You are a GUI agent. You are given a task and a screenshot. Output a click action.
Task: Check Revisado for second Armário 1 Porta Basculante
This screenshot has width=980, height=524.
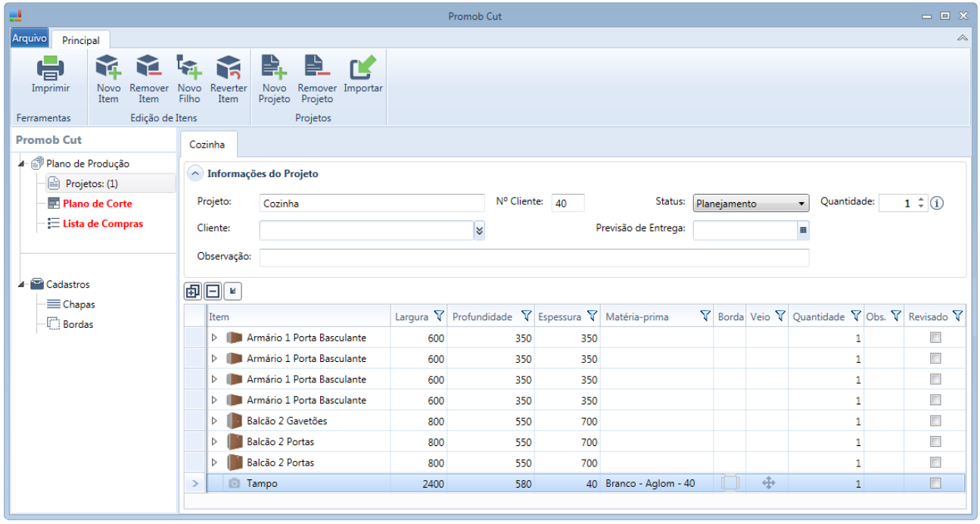[x=935, y=358]
